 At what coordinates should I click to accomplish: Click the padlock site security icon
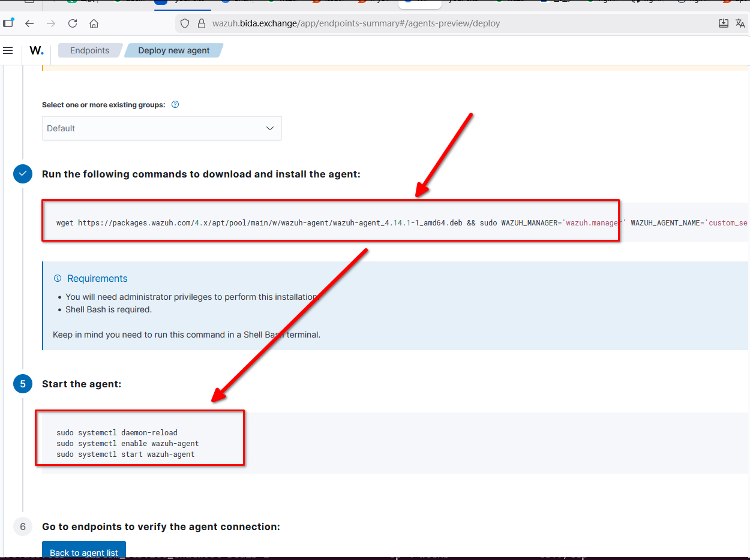(200, 23)
